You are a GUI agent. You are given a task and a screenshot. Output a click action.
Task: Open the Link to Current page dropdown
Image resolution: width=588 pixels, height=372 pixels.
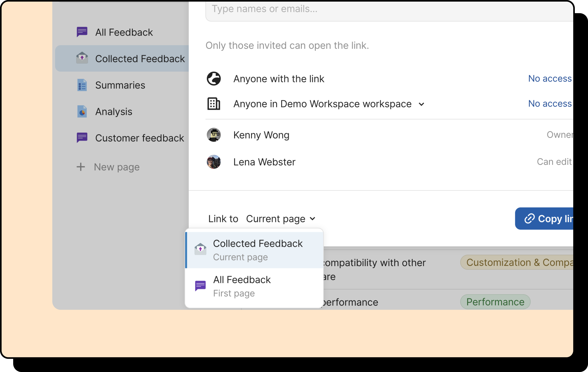pyautogui.click(x=281, y=218)
